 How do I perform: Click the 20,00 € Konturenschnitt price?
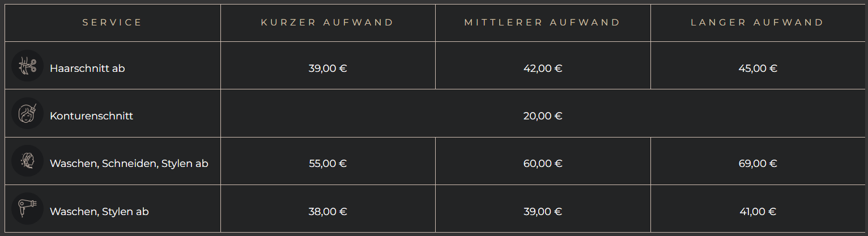pos(543,116)
